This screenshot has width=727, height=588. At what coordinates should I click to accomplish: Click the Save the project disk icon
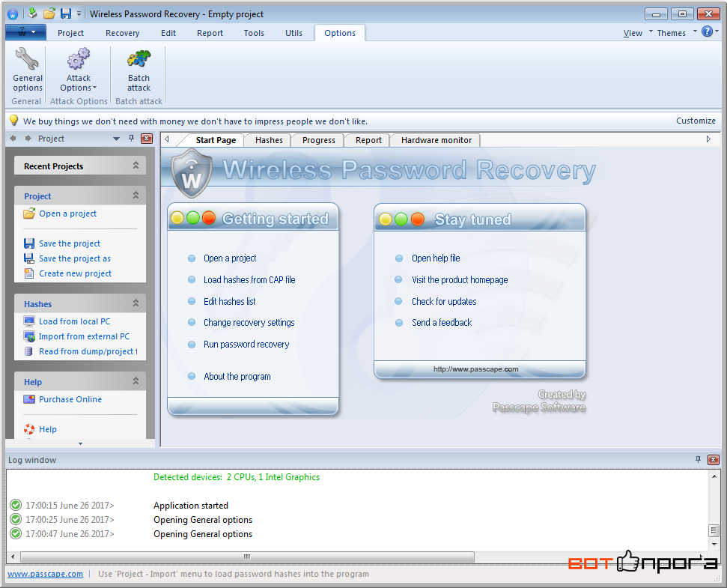click(x=29, y=243)
